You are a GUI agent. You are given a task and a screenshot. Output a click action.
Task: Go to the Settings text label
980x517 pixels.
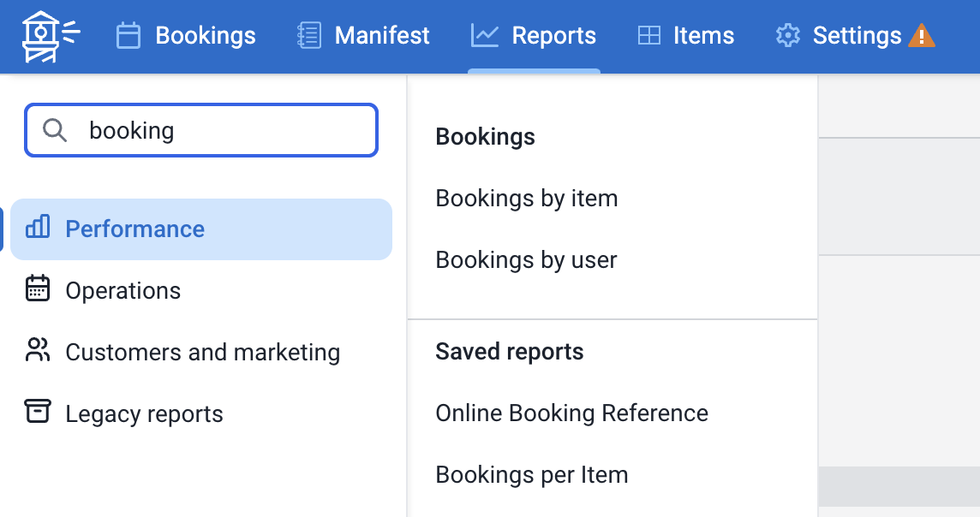point(857,36)
